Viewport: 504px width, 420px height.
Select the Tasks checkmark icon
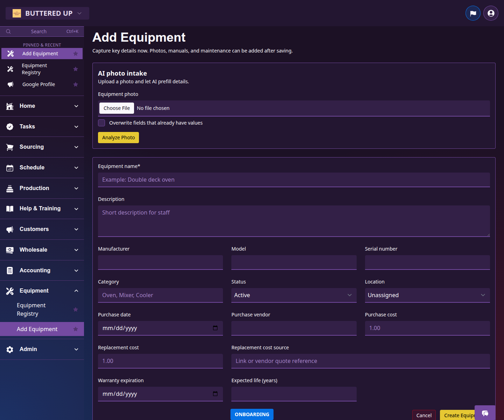(9, 126)
